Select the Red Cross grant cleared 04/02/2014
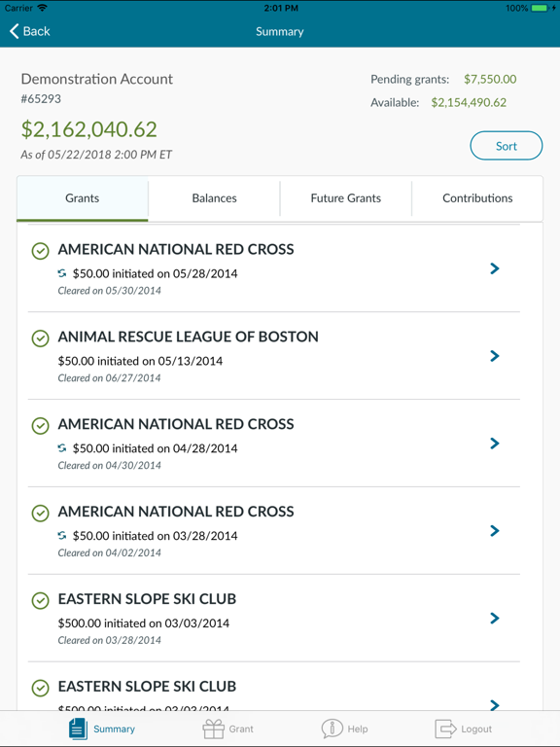This screenshot has height=747, width=560. coord(274,531)
